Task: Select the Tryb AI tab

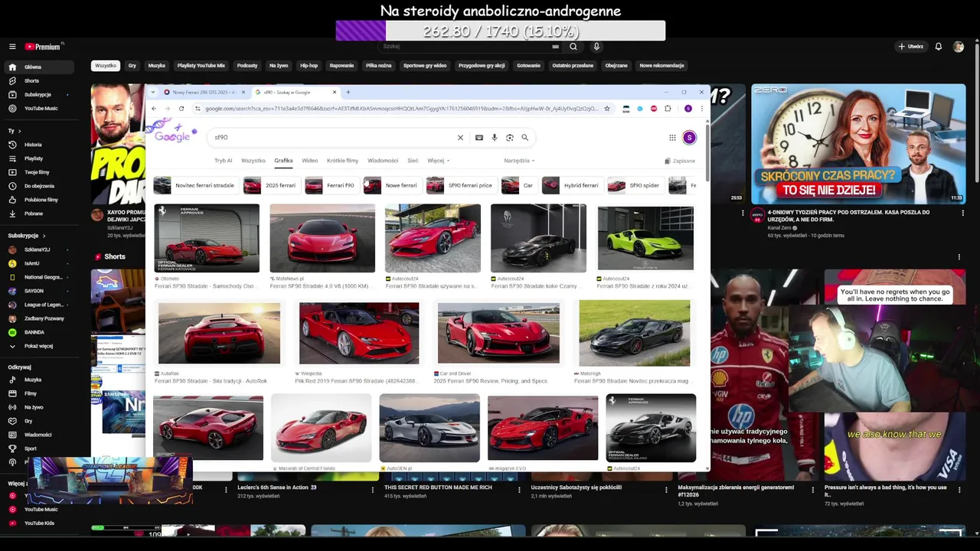Action: [x=223, y=161]
